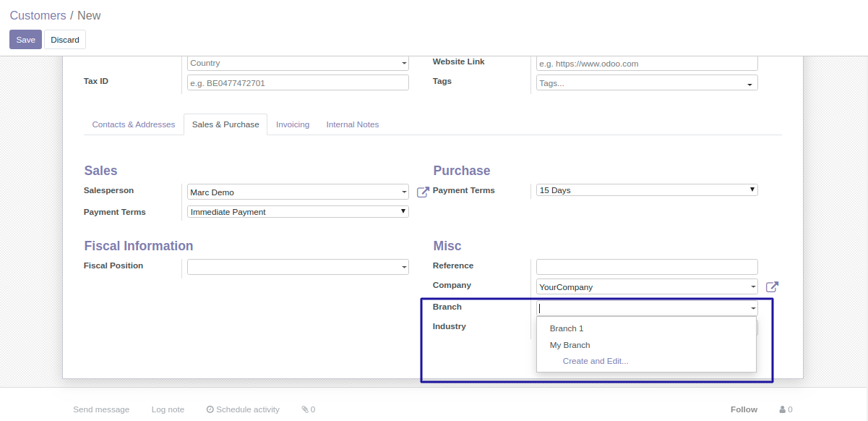868x421 pixels.
Task: Switch to Contacts & Addresses tab
Action: pos(134,124)
